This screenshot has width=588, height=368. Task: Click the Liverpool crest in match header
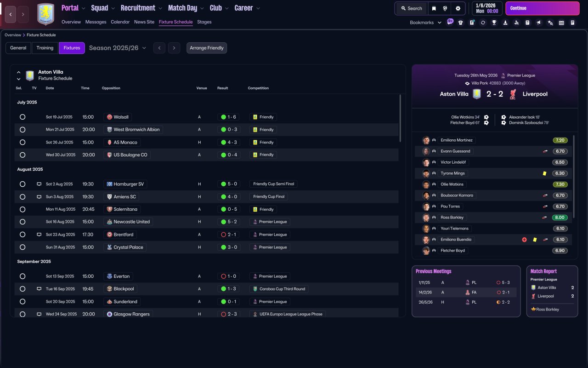point(513,94)
